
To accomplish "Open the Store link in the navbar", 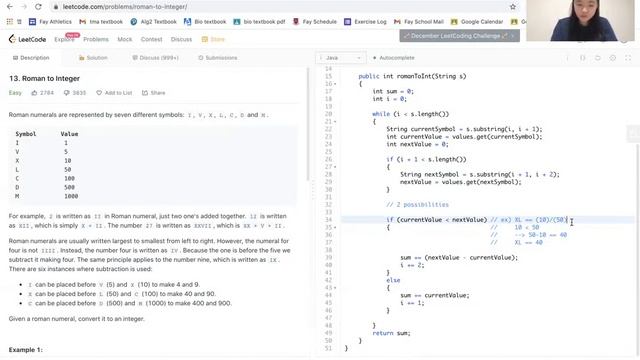I will coord(213,39).
